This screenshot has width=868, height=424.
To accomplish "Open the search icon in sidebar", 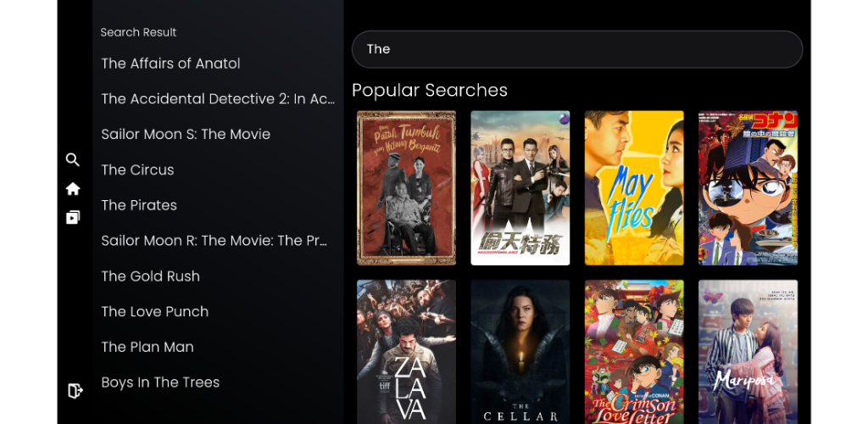I will pos(73,160).
